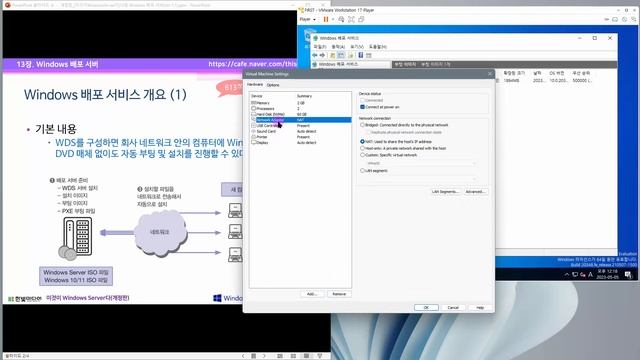Click the OS 버전 column header

click(x=556, y=73)
